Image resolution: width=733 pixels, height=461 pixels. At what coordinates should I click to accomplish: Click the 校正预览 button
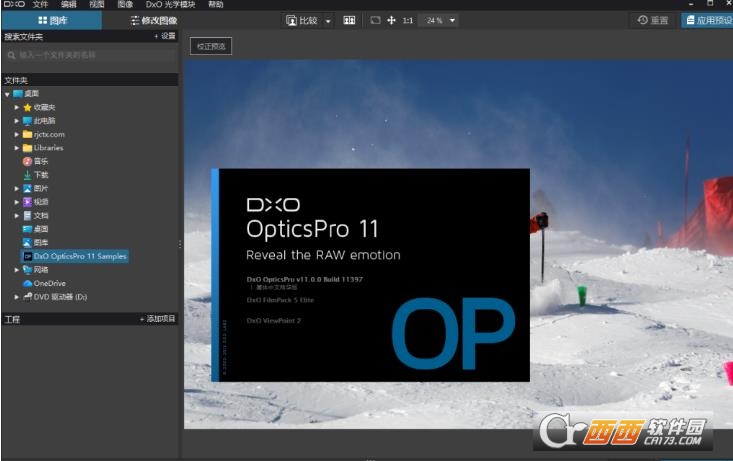point(211,46)
